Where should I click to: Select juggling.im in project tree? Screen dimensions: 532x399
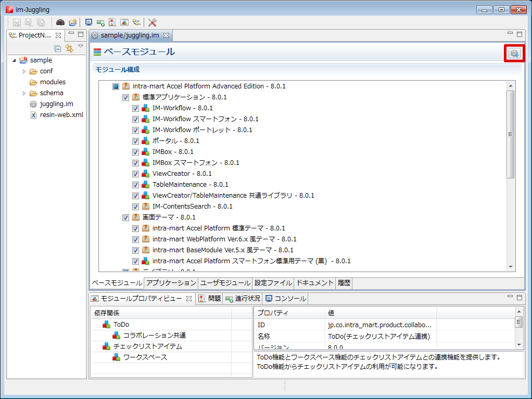tap(56, 104)
